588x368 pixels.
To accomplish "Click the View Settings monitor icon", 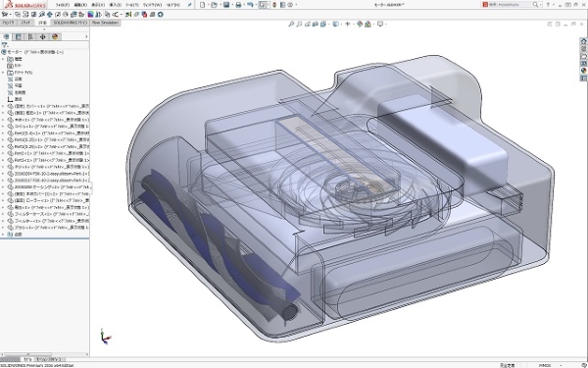I will pyautogui.click(x=380, y=24).
